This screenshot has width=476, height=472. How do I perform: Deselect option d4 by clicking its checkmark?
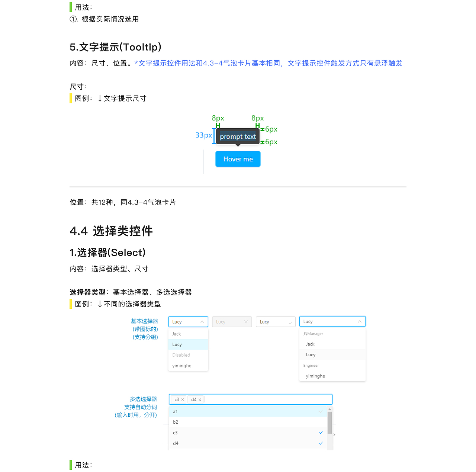point(321,443)
